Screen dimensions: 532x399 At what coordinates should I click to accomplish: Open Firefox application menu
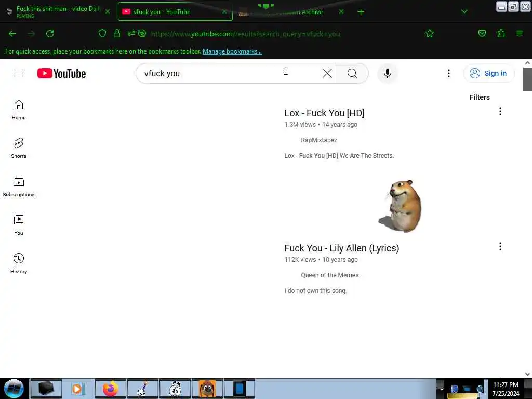coord(519,33)
